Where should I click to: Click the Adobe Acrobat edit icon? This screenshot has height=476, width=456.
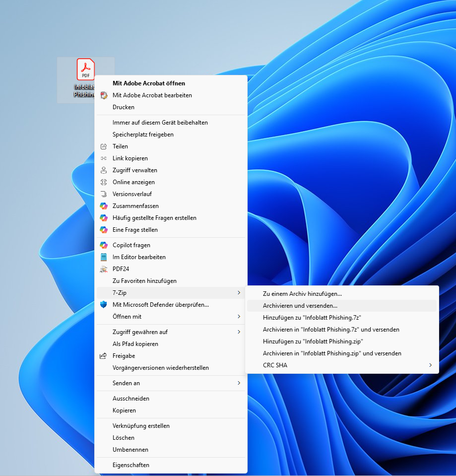(x=104, y=95)
